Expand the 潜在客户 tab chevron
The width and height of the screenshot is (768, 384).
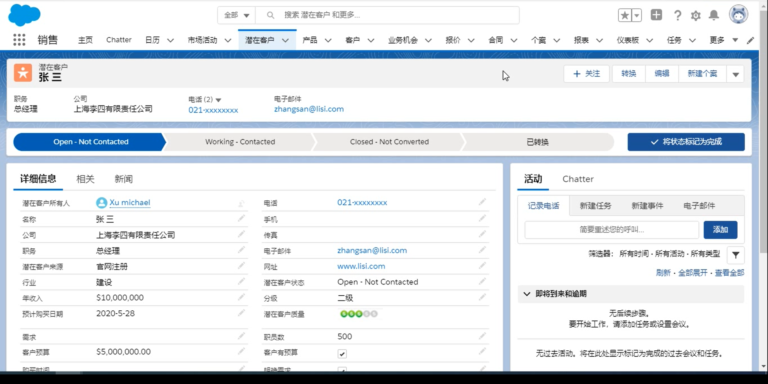click(x=285, y=41)
